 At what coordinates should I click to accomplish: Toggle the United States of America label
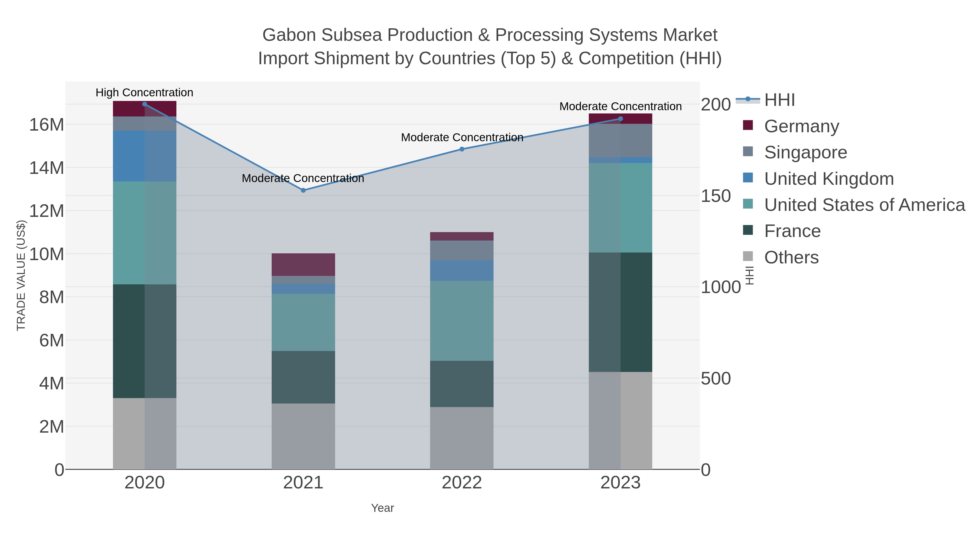[x=865, y=205]
